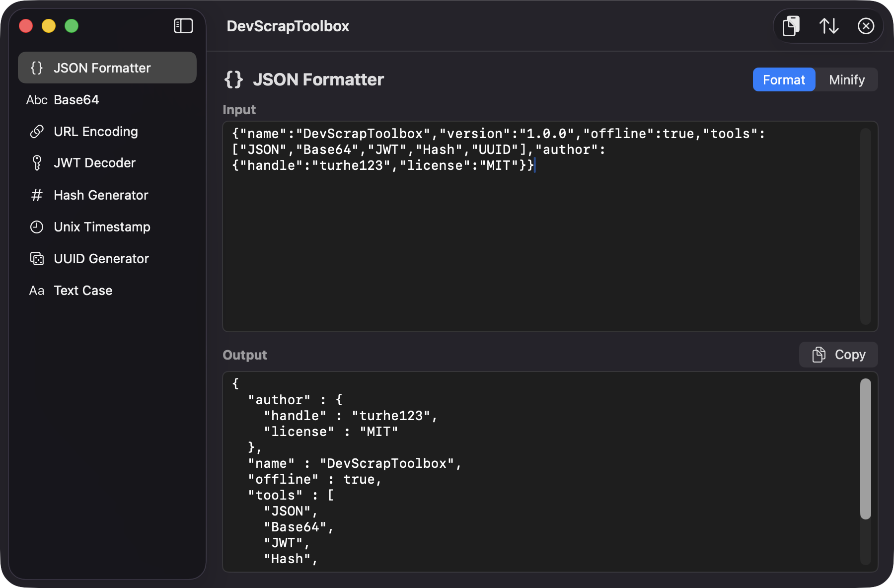Click the Aa icon beside Text Case
Viewport: 894px width, 588px height.
point(37,291)
